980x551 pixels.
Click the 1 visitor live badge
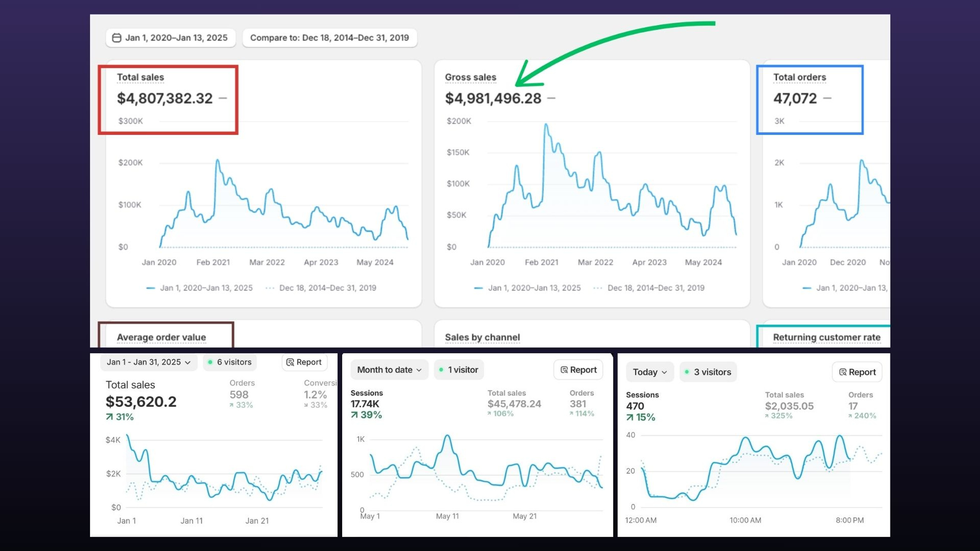pos(459,370)
